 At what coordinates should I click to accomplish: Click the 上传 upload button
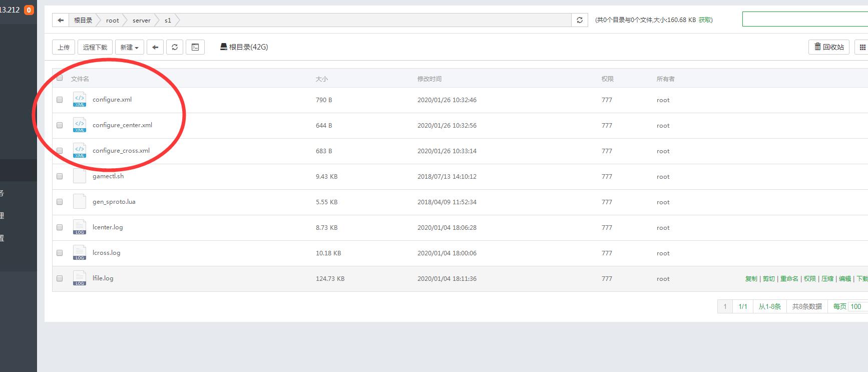tap(64, 47)
